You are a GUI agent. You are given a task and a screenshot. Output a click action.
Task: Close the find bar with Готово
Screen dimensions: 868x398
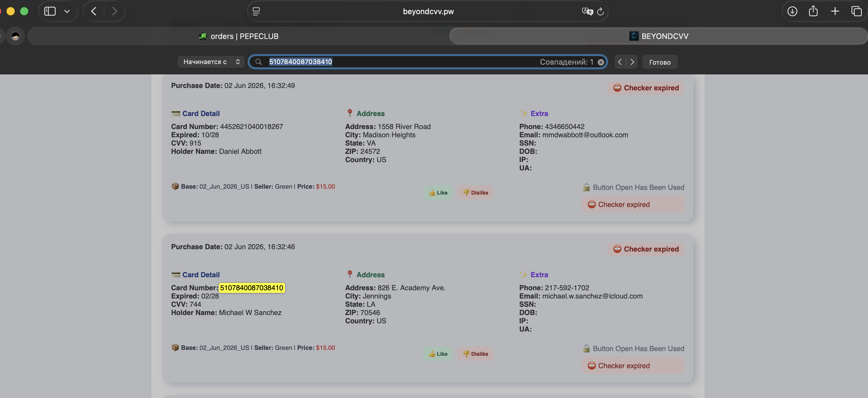(x=660, y=62)
